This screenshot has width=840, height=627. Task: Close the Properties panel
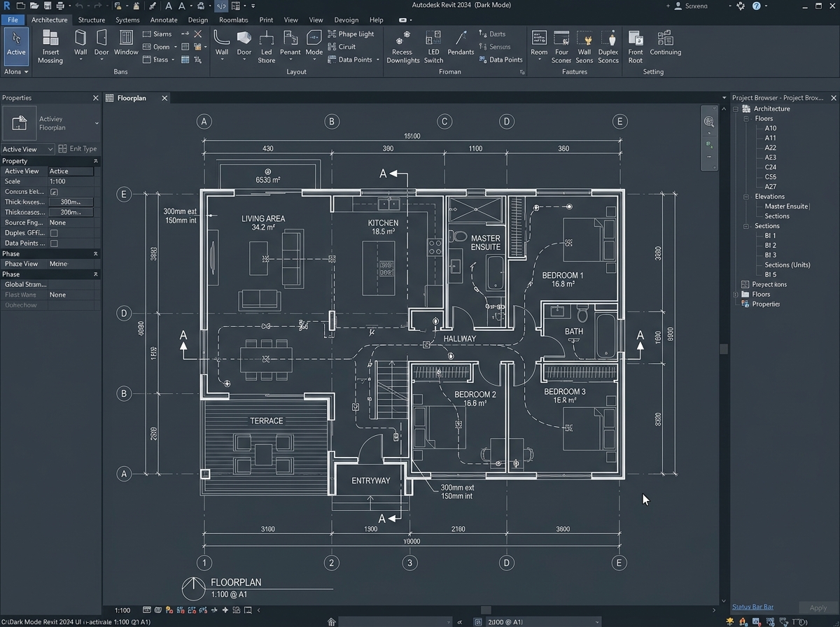[x=96, y=99]
